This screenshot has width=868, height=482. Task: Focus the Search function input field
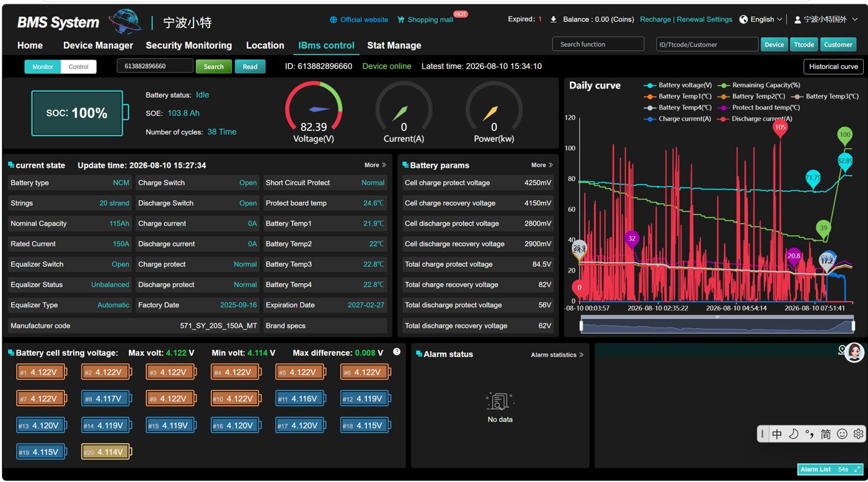point(598,45)
